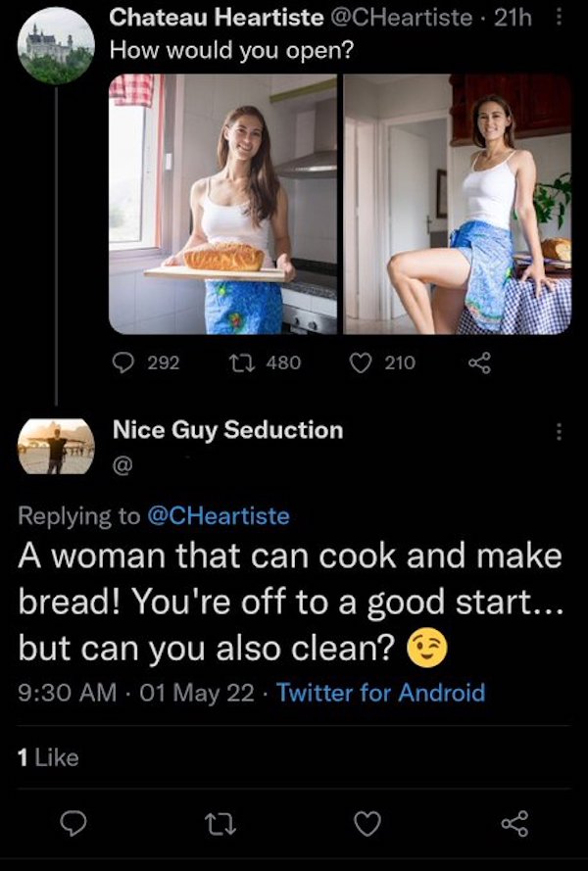
Task: Click the reply icon on the original tweet
Action: point(126,363)
